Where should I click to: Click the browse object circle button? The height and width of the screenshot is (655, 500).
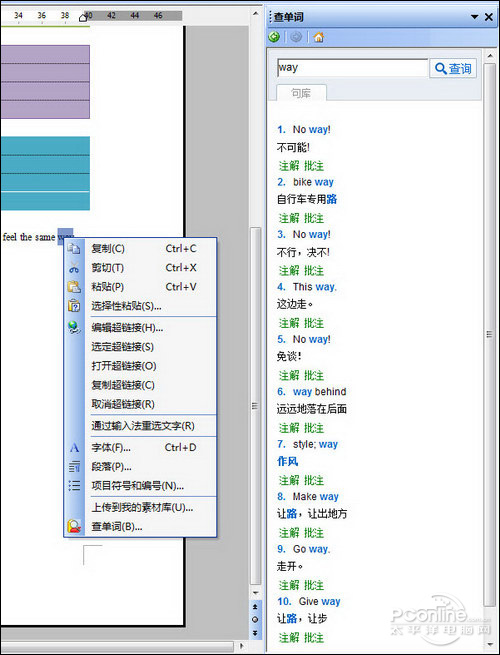[x=255, y=619]
